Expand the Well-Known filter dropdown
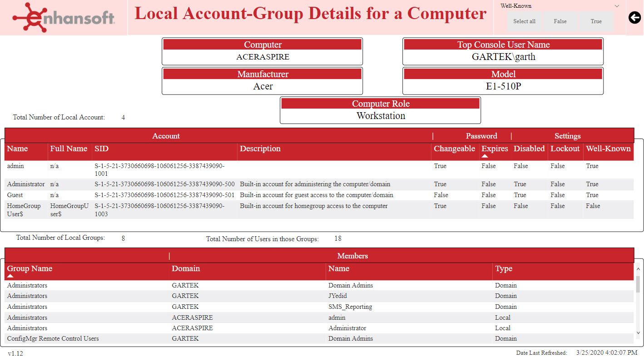644x362 pixels. [617, 5]
